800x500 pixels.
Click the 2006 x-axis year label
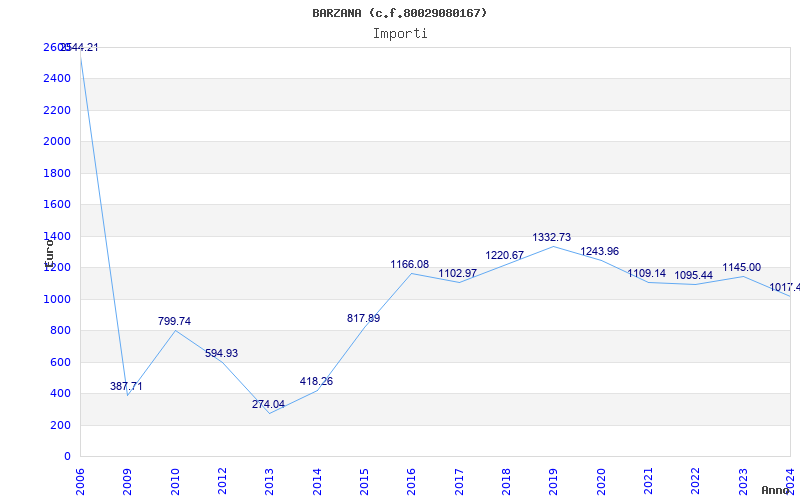(x=81, y=479)
